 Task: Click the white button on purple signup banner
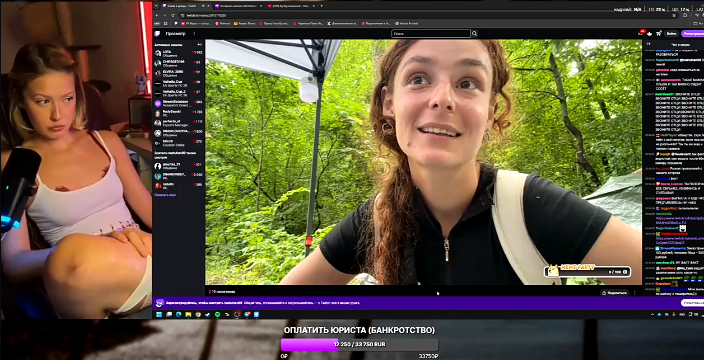(x=692, y=303)
